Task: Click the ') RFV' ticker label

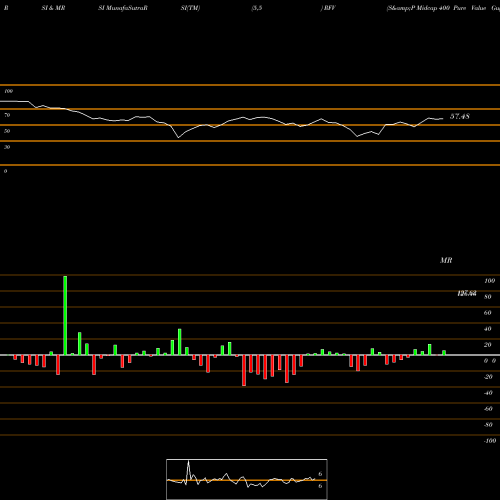Action: [x=328, y=8]
